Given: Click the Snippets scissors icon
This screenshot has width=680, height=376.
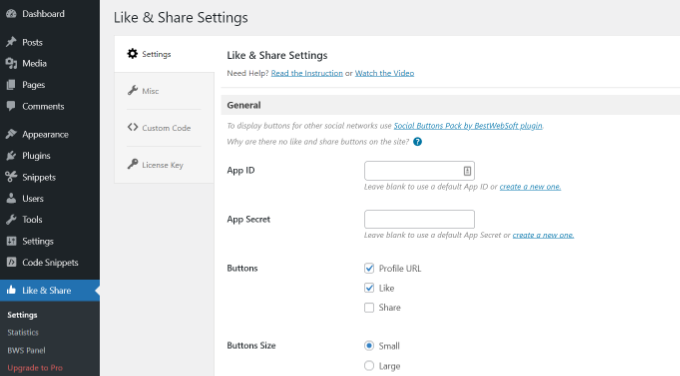Looking at the screenshot, I should [x=11, y=177].
